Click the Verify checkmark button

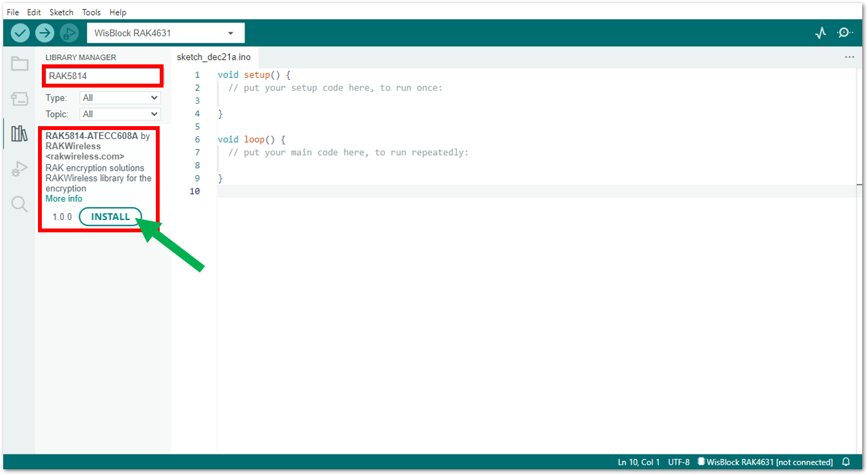[x=21, y=33]
